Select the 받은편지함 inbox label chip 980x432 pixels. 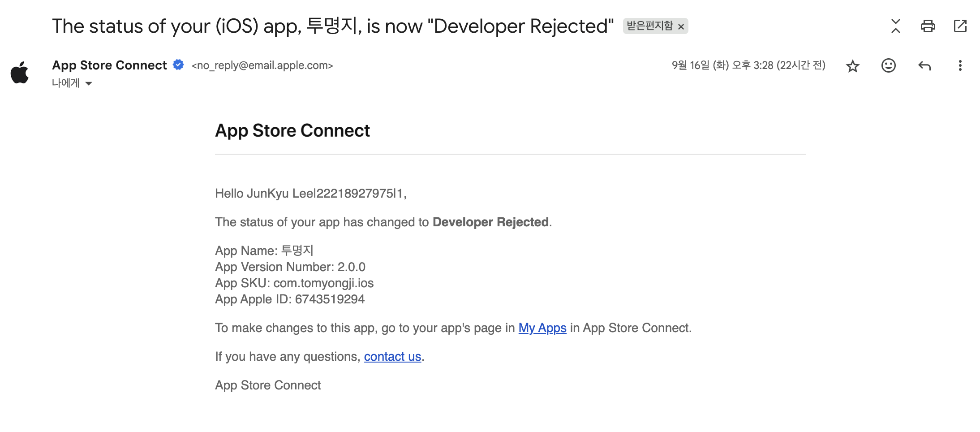650,26
